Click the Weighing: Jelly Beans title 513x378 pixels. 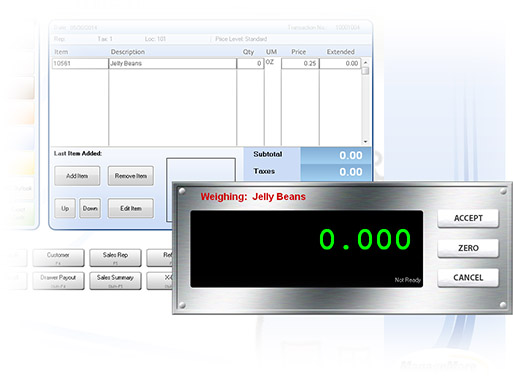(253, 197)
